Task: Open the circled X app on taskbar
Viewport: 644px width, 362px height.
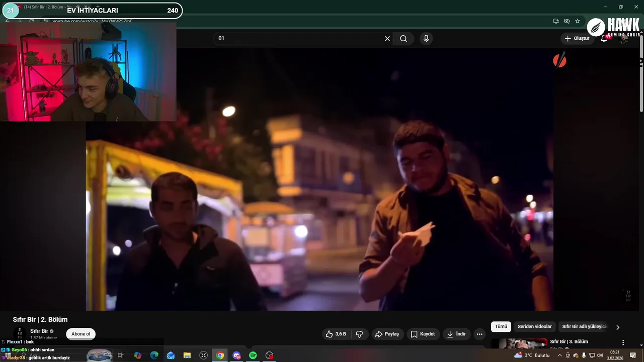Action: pyautogui.click(x=204, y=355)
